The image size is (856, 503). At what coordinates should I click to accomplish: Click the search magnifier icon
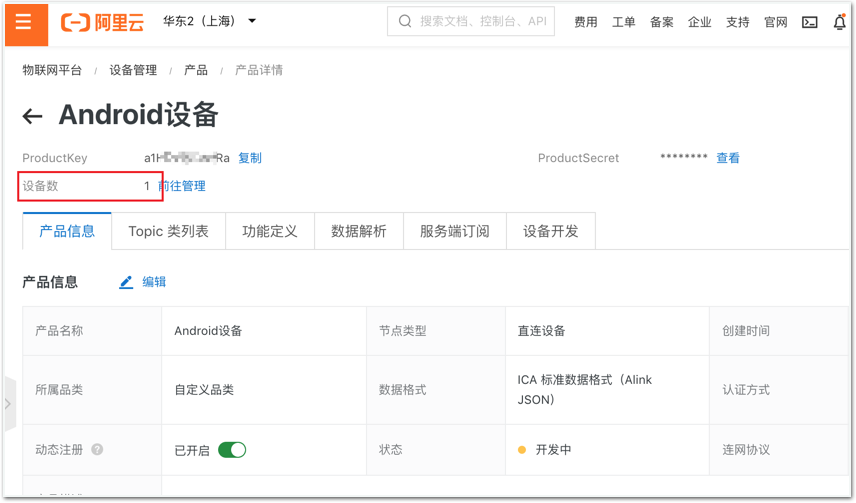pos(405,21)
